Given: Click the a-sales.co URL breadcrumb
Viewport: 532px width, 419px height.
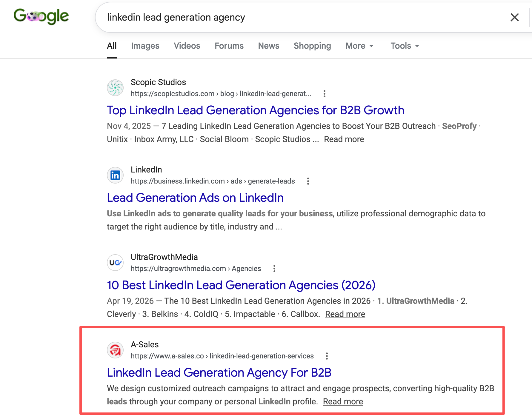Looking at the screenshot, I should point(222,356).
